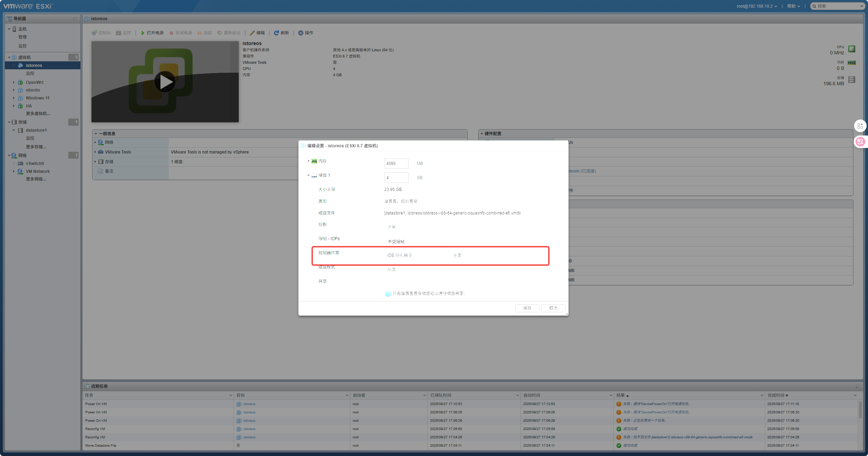Open the 磁盘模式 dropdown showing 从属
The width and height of the screenshot is (868, 456).
coord(414,270)
